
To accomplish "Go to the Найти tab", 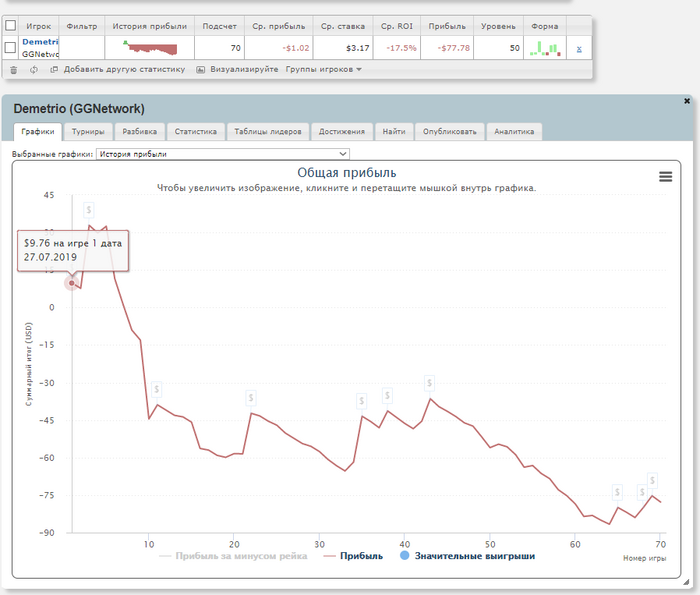I will click(x=394, y=132).
